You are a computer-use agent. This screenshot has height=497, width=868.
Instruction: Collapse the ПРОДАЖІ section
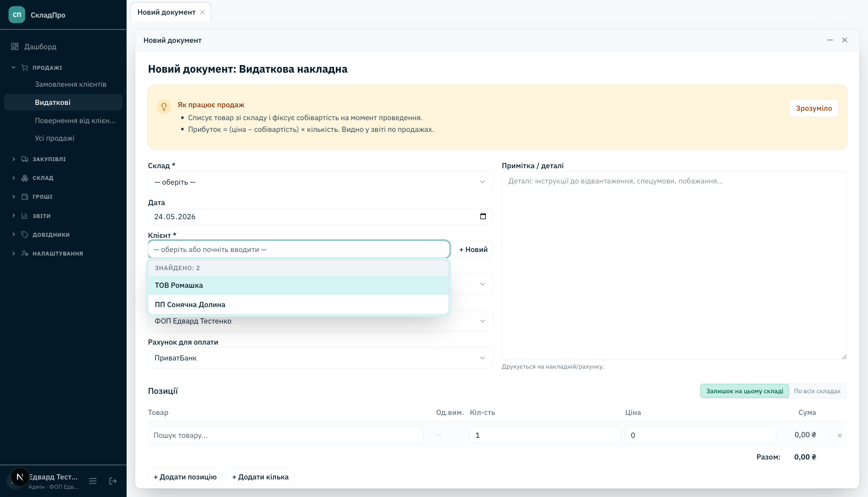(x=13, y=67)
